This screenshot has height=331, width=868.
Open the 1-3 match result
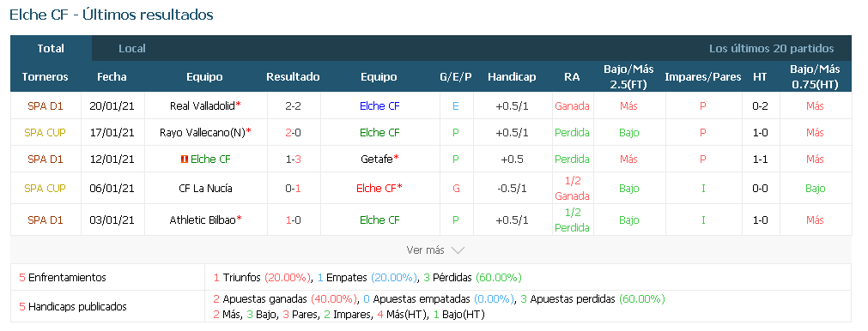293,159
